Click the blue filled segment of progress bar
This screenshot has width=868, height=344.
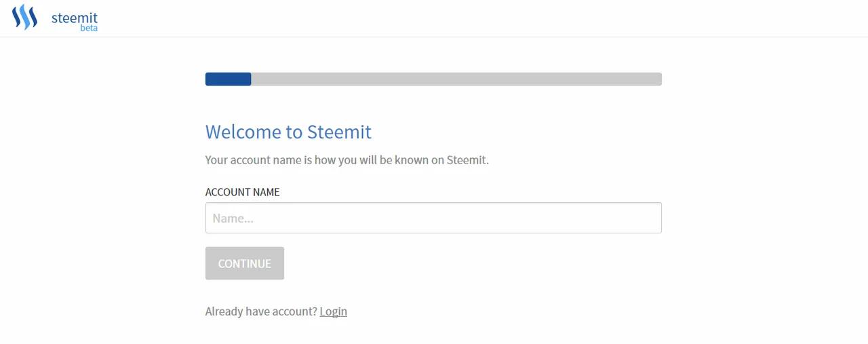pos(229,79)
